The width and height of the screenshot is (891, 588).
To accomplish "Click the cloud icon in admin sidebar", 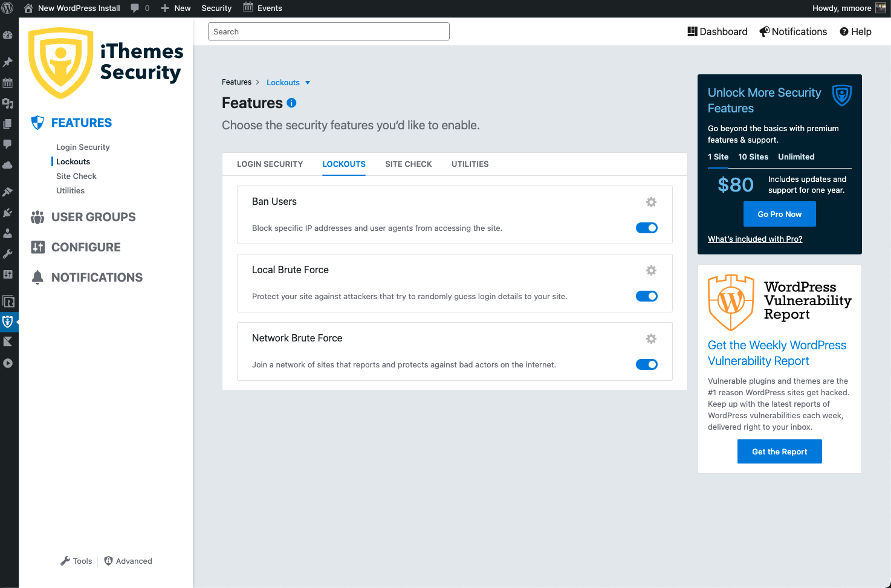I will pyautogui.click(x=8, y=165).
